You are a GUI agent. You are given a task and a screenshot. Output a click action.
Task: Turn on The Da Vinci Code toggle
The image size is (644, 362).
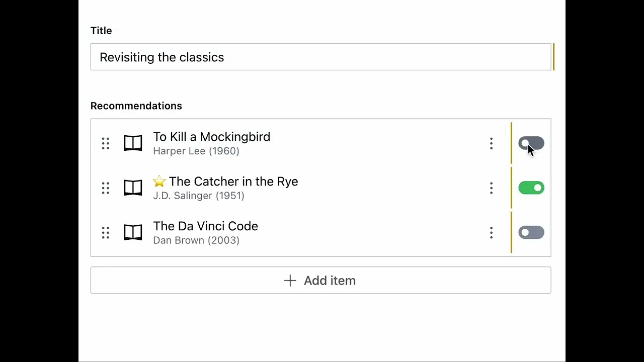coord(531,232)
